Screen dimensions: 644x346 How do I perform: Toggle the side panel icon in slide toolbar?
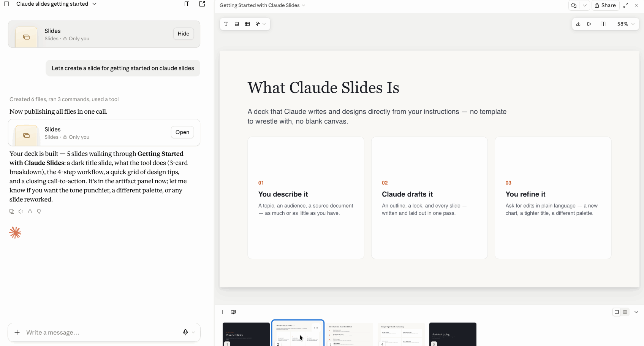603,24
